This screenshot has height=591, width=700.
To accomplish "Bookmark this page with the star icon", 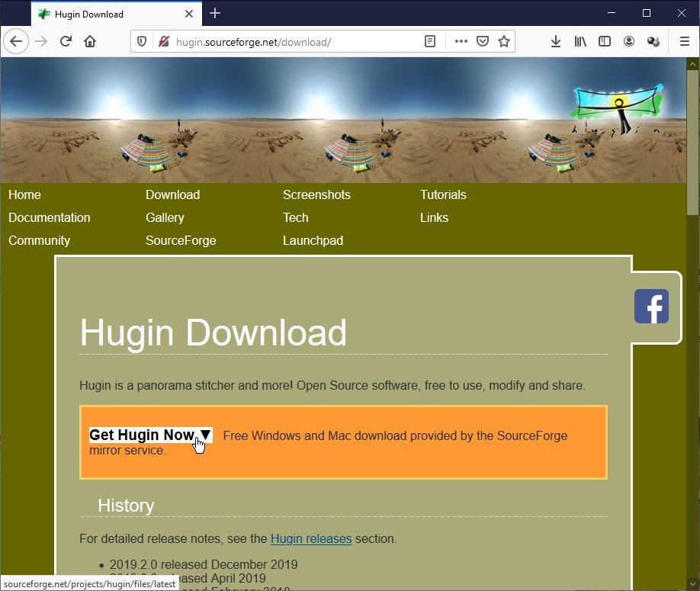I will [503, 42].
